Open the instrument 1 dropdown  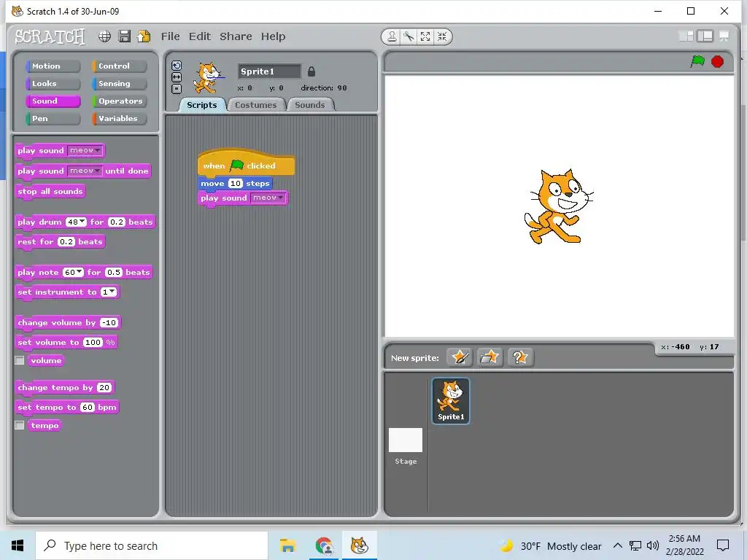(x=109, y=292)
